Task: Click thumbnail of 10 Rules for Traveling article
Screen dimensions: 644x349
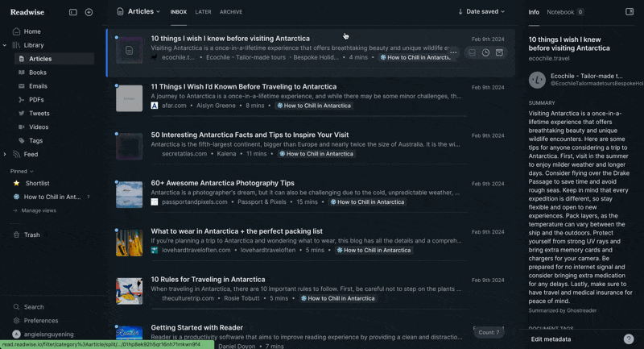Action: coord(130,291)
